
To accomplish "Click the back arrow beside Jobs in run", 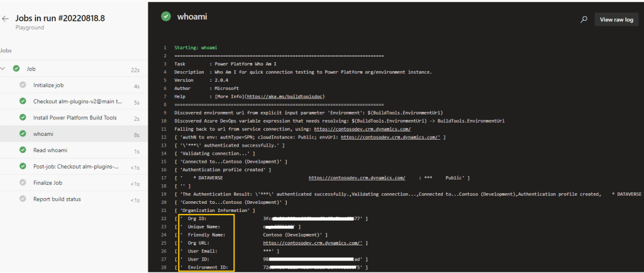I will click(6, 18).
